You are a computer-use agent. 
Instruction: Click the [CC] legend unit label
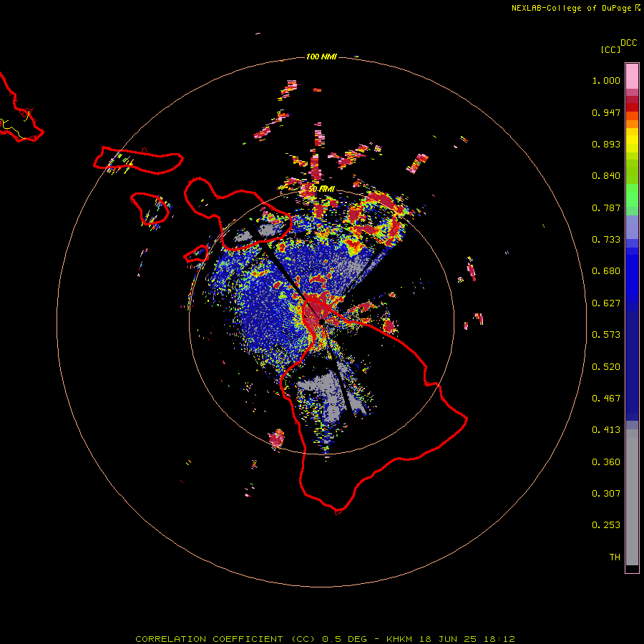610,49
